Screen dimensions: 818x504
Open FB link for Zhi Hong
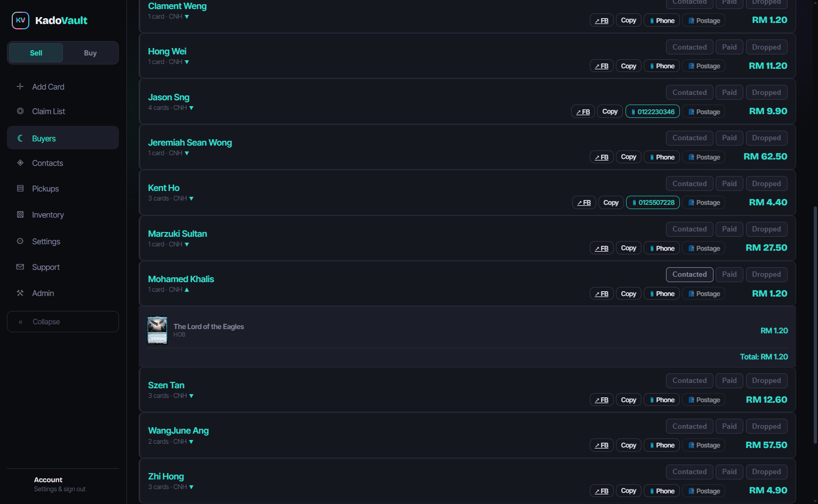(602, 491)
